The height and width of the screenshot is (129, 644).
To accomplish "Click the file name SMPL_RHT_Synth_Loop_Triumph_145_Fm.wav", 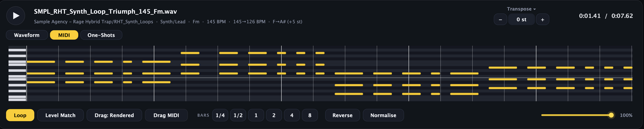I will coord(106,11).
